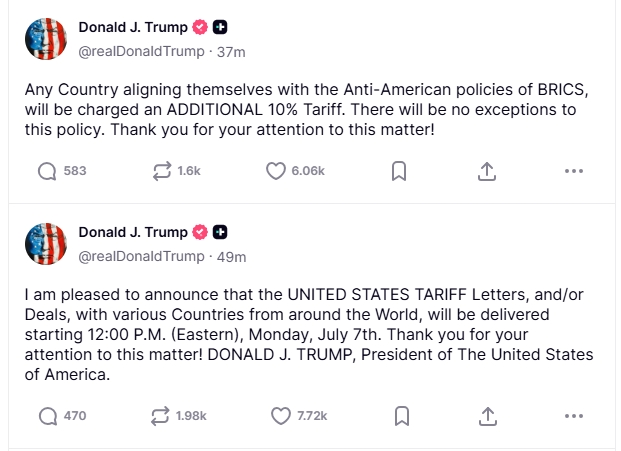621x451 pixels.
Task: Reply to the TARIFF Letters post
Action: (47, 415)
